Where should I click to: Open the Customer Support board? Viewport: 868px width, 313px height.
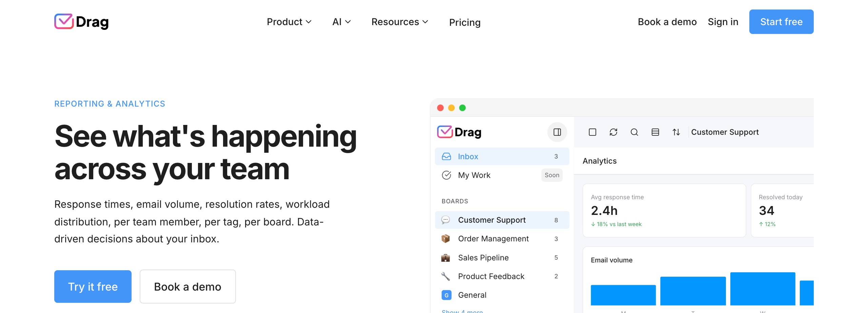click(x=502, y=220)
